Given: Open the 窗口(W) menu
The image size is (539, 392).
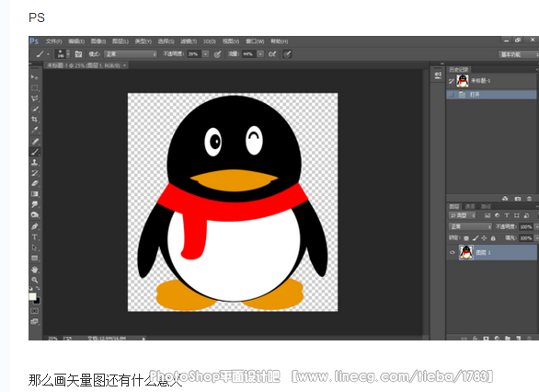Looking at the screenshot, I should [255, 41].
